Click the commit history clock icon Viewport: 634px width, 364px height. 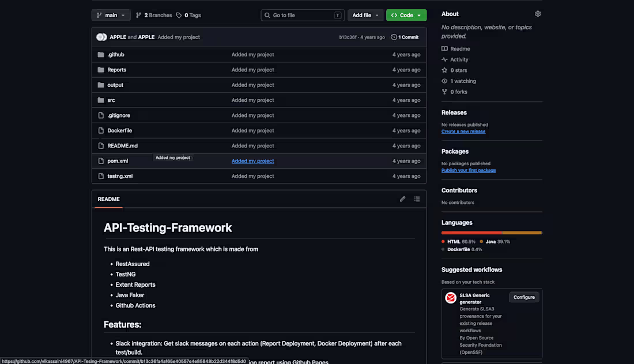point(394,37)
